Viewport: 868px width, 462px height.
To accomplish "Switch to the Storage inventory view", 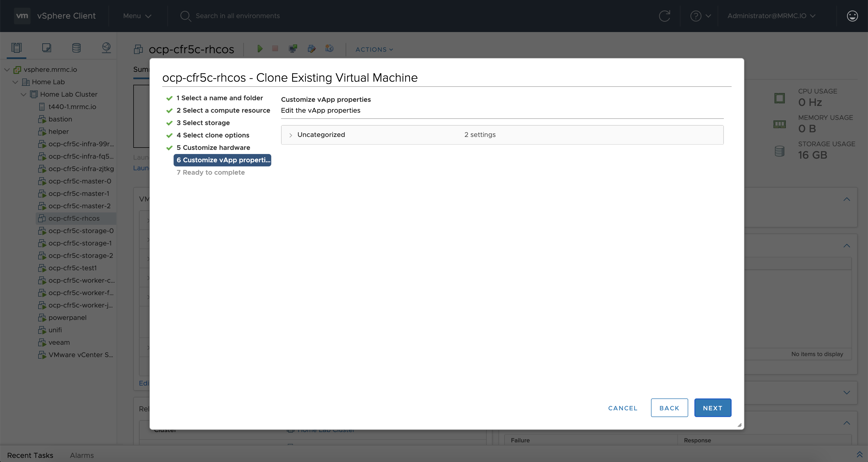I will pos(76,47).
